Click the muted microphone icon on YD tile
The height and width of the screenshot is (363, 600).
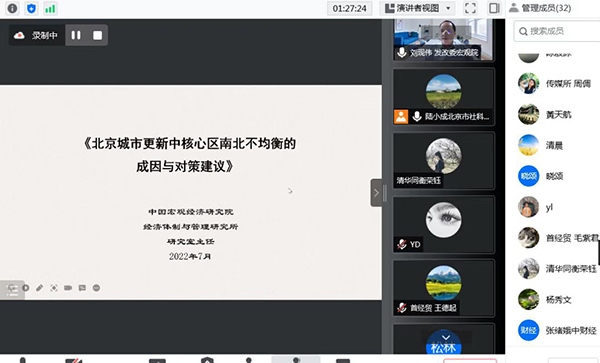tap(401, 244)
